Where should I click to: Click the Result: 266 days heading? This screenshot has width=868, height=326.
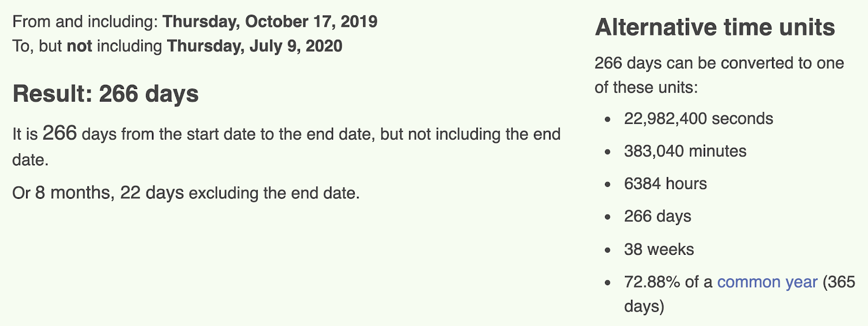pyautogui.click(x=106, y=93)
